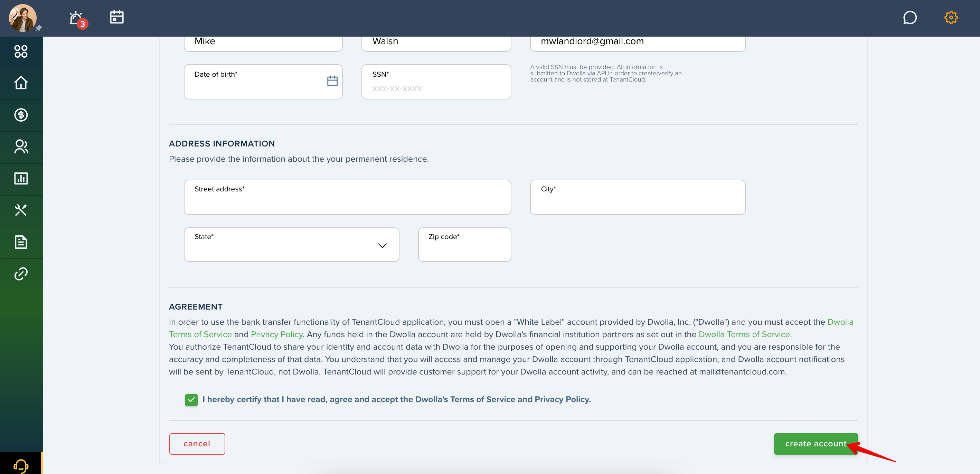The image size is (980, 474).
Task: Open the chat messages icon
Action: 910,18
